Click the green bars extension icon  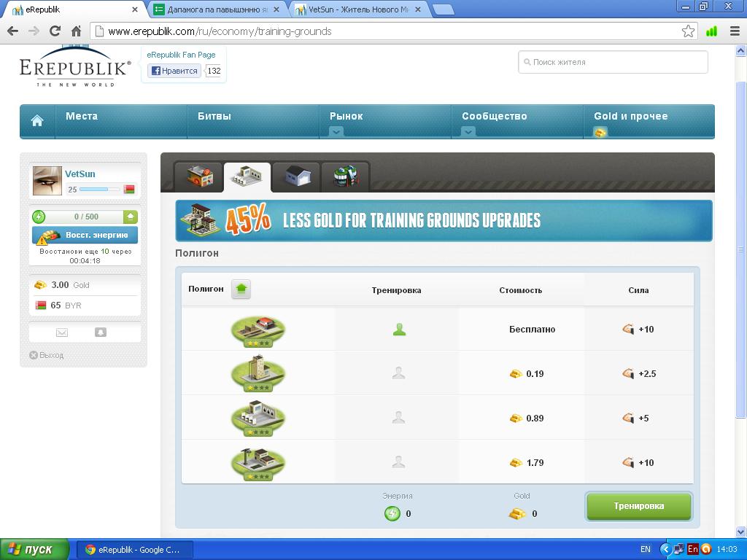[712, 31]
